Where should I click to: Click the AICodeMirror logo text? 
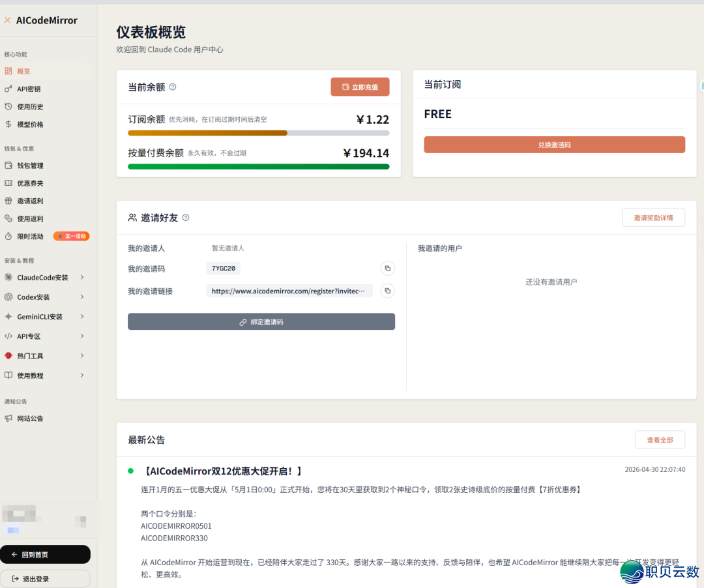pos(47,20)
